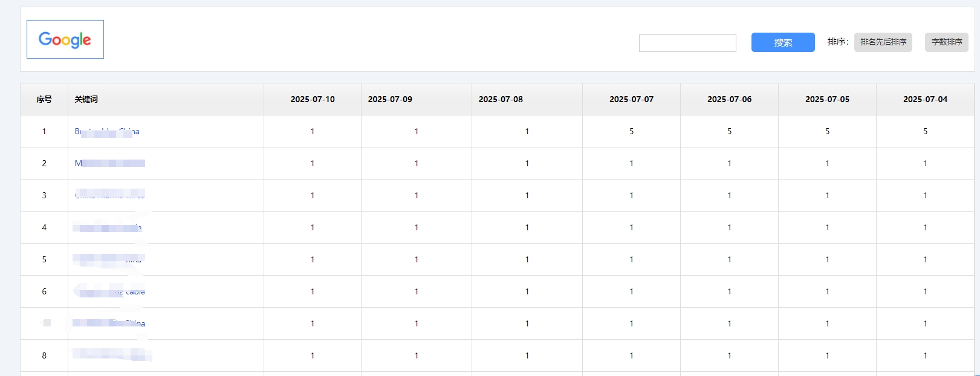
Task: Select the 2025-07-05 column header
Action: pos(827,99)
